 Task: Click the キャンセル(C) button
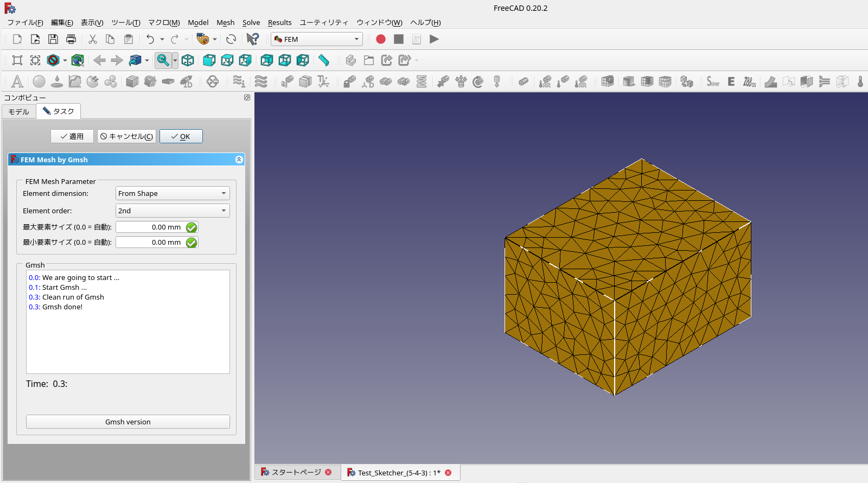tap(127, 136)
